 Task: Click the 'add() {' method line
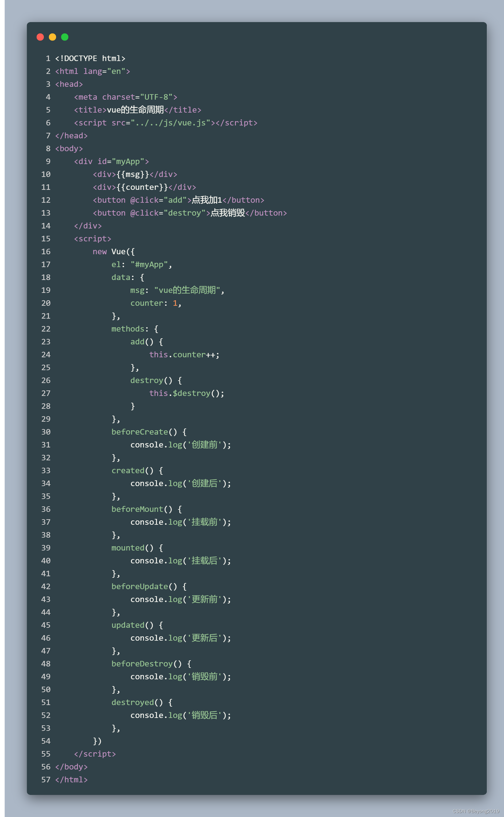click(x=147, y=342)
